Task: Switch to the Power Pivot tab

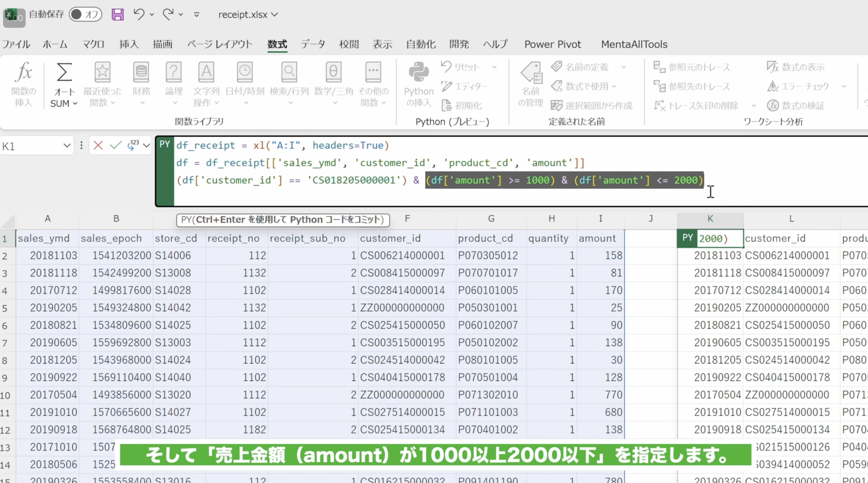Action: coord(553,44)
